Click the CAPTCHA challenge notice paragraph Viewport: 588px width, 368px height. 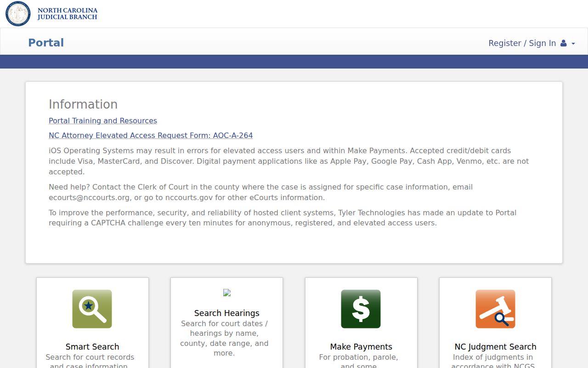[283, 218]
